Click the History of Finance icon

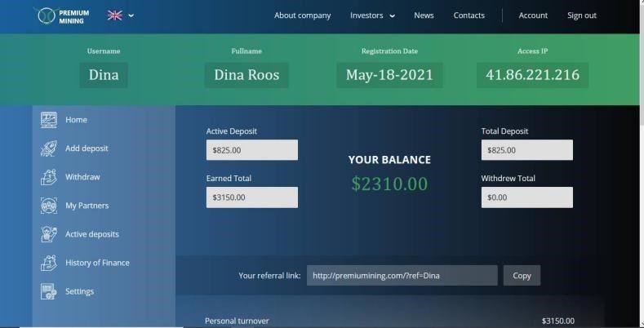[49, 263]
